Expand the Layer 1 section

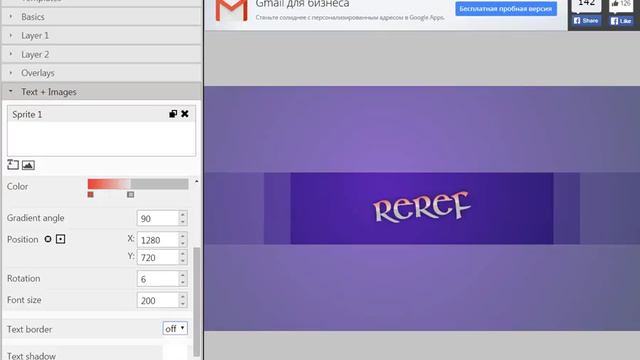pos(101,36)
